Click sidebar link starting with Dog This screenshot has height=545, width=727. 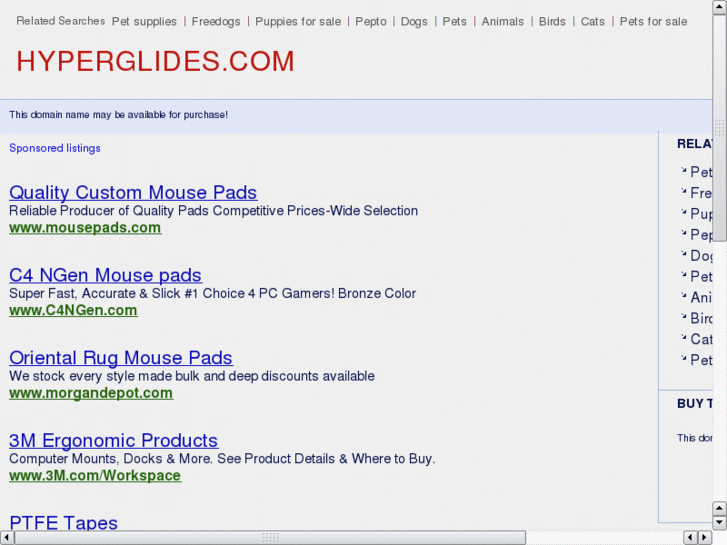pyautogui.click(x=701, y=256)
